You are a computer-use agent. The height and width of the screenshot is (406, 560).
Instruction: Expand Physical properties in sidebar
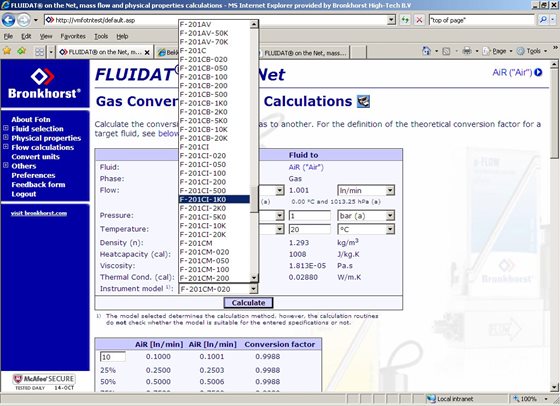tap(6, 137)
